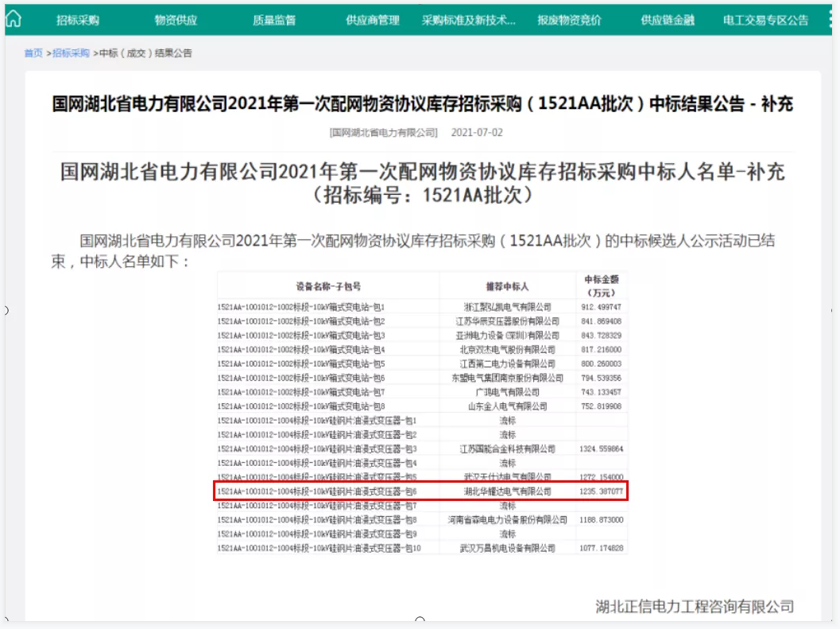Click the 推荐中标人 column header
Image resolution: width=840 pixels, height=629 pixels.
507,285
